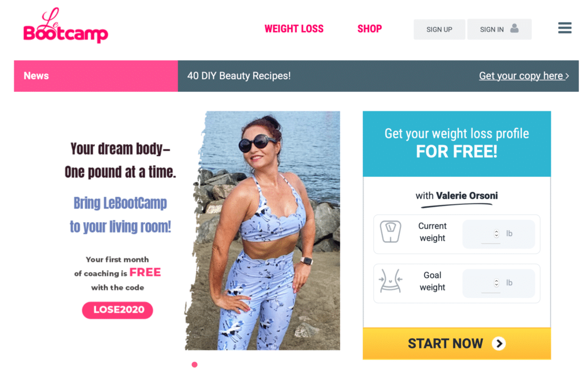Click the beach photo of the woman

(x=262, y=230)
